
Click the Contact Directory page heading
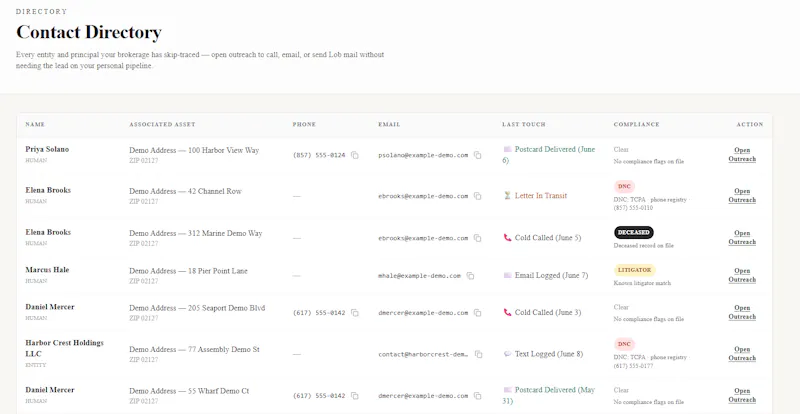point(89,32)
